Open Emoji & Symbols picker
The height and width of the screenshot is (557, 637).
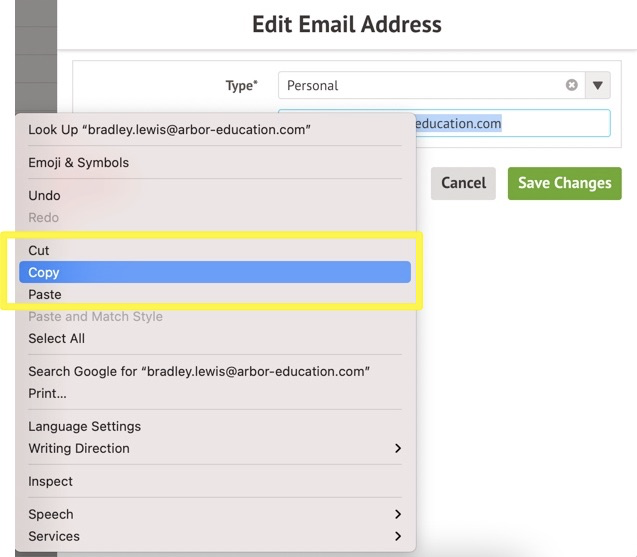click(x=79, y=162)
